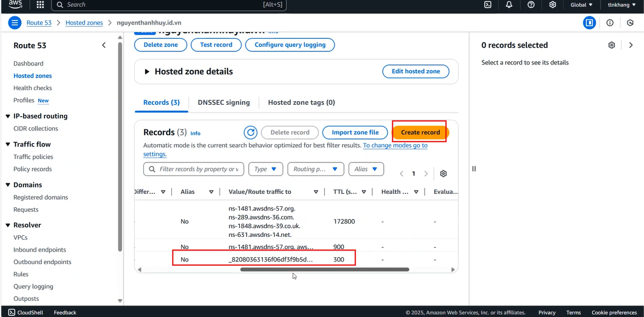This screenshot has height=317, width=644.
Task: Click the panel resize handle
Action: pos(474,169)
